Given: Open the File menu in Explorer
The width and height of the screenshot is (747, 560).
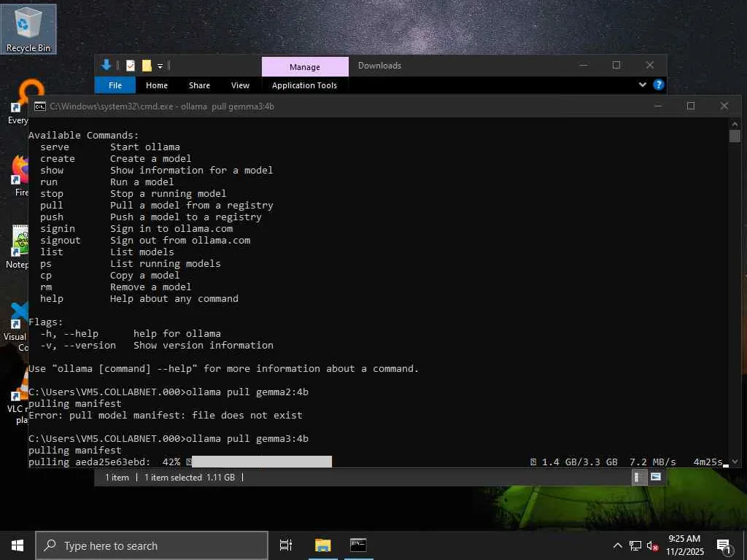Looking at the screenshot, I should (115, 85).
